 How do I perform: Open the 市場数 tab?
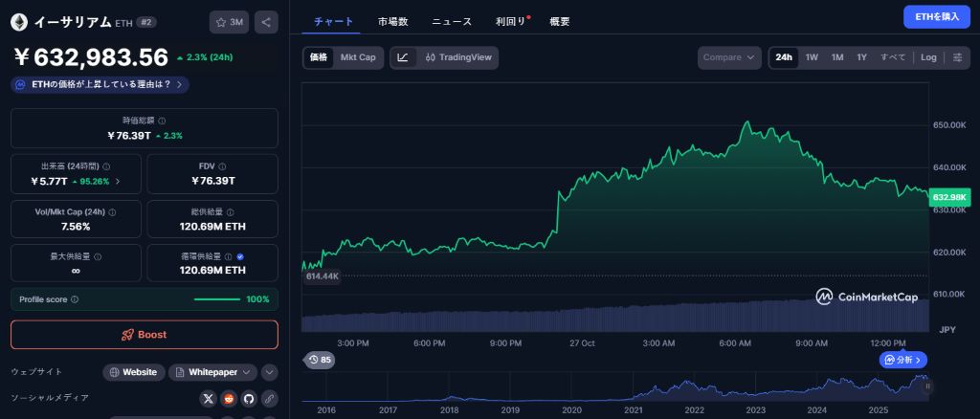click(x=392, y=21)
